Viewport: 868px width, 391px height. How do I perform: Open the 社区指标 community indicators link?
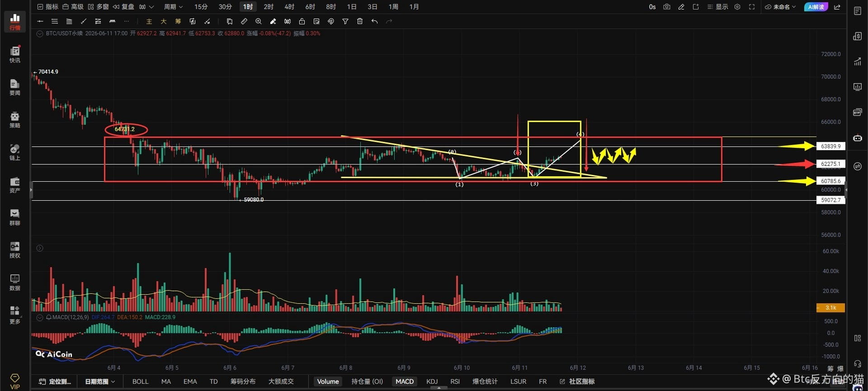pyautogui.click(x=577, y=382)
